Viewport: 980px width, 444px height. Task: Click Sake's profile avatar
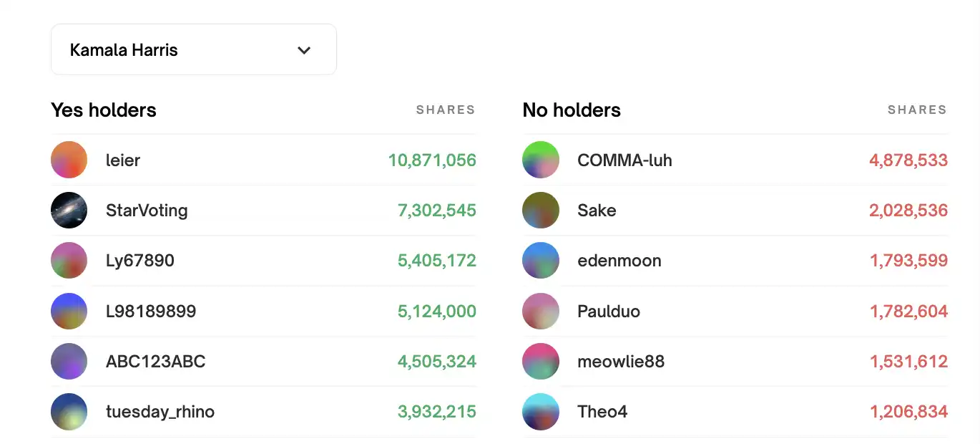541,211
